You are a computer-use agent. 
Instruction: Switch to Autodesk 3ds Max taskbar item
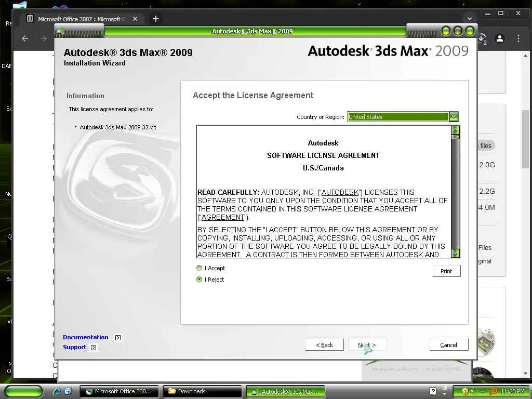pos(285,392)
